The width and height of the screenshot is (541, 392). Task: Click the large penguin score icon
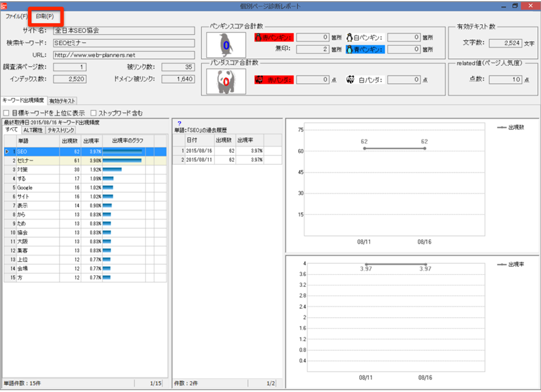pyautogui.click(x=225, y=45)
